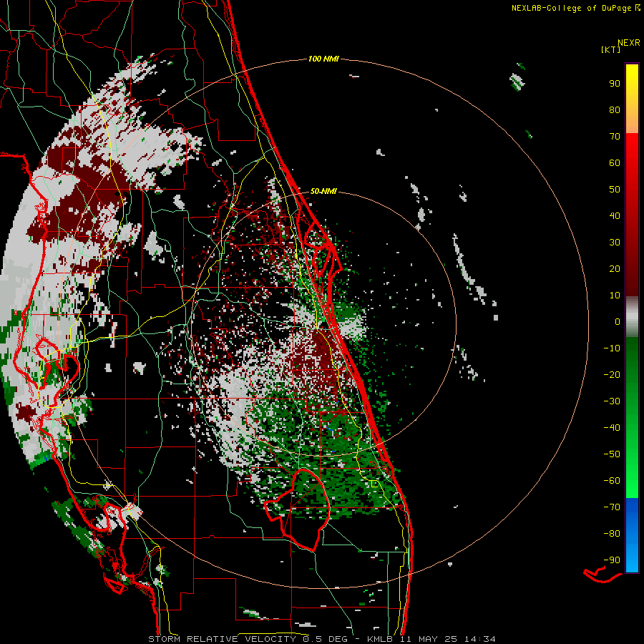This screenshot has height=644, width=644.
Task: Click the 80 value on velocity scale
Action: pos(615,110)
